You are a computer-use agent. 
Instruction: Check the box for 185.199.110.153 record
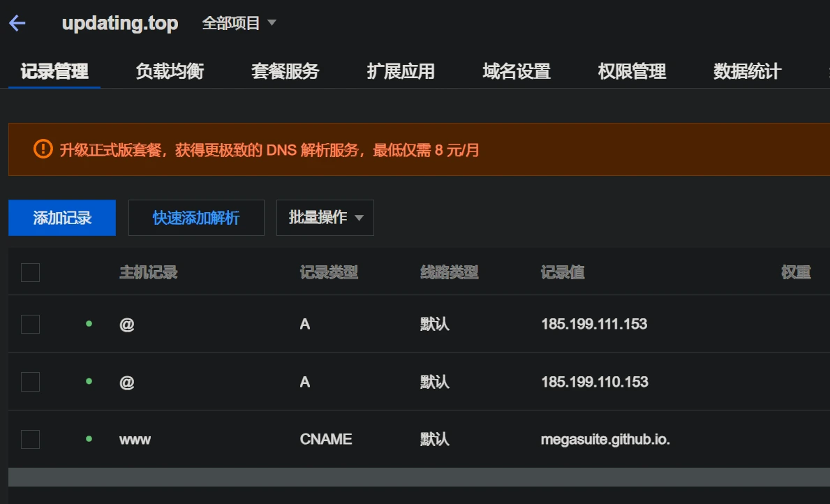(30, 381)
